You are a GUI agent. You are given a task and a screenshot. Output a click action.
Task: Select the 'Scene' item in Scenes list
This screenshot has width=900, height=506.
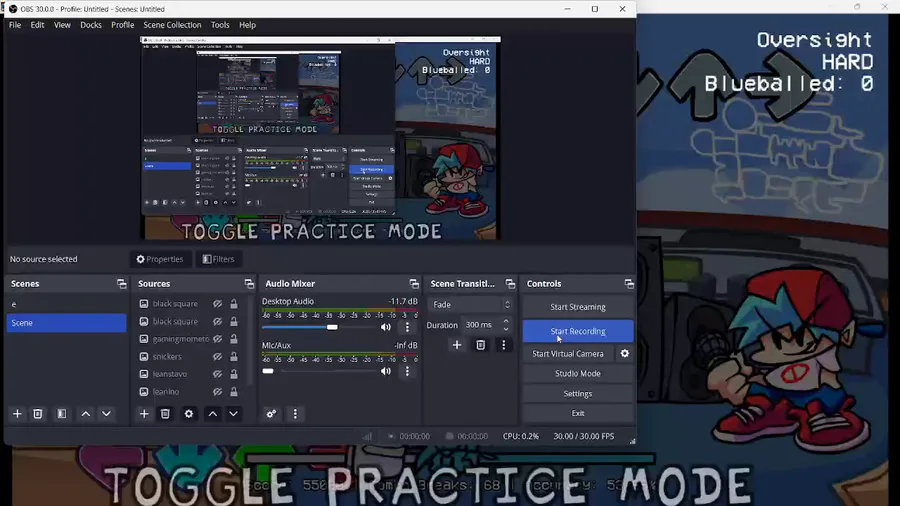click(67, 322)
